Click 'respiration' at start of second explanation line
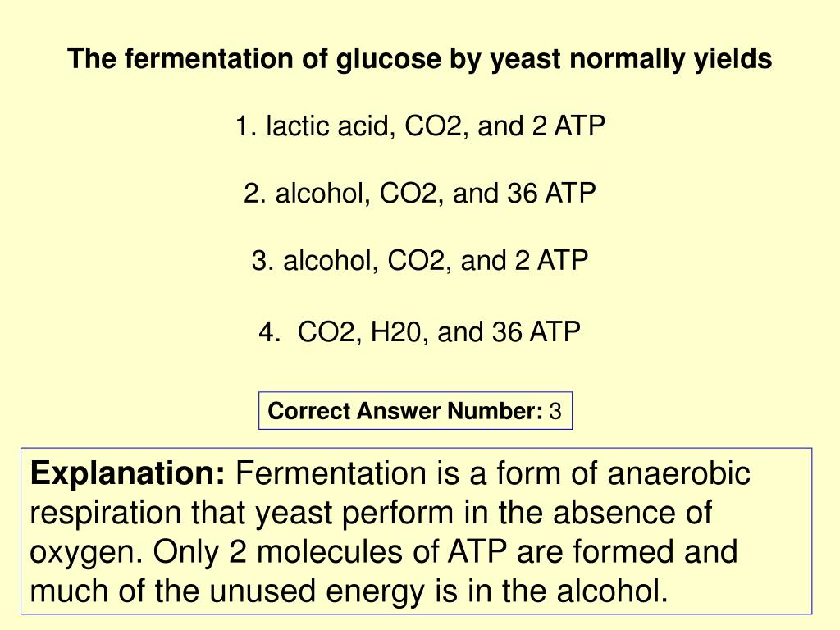The image size is (840, 630). point(106,514)
